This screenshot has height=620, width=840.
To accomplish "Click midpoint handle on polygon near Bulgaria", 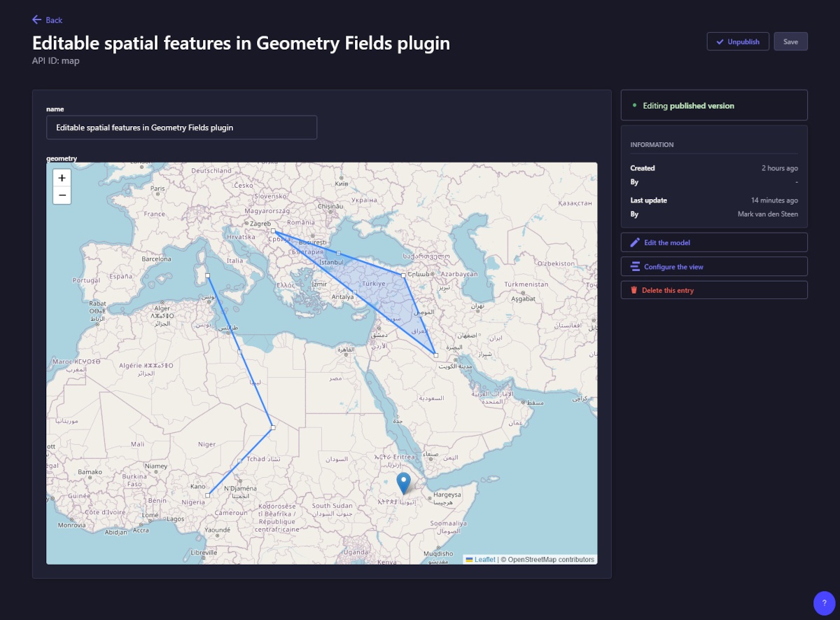I will tap(338, 253).
